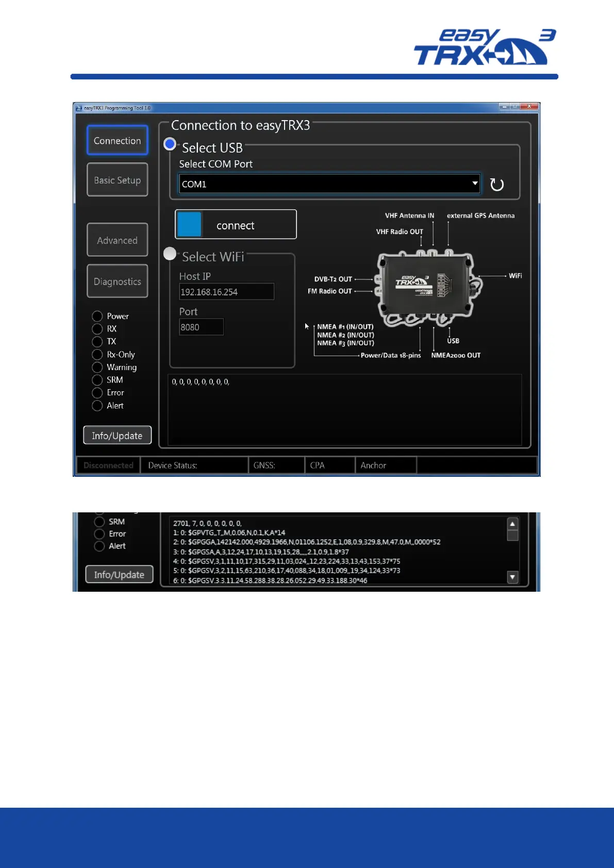Select the USB connection radio button
Screen dimensions: 614x868
(x=170, y=144)
